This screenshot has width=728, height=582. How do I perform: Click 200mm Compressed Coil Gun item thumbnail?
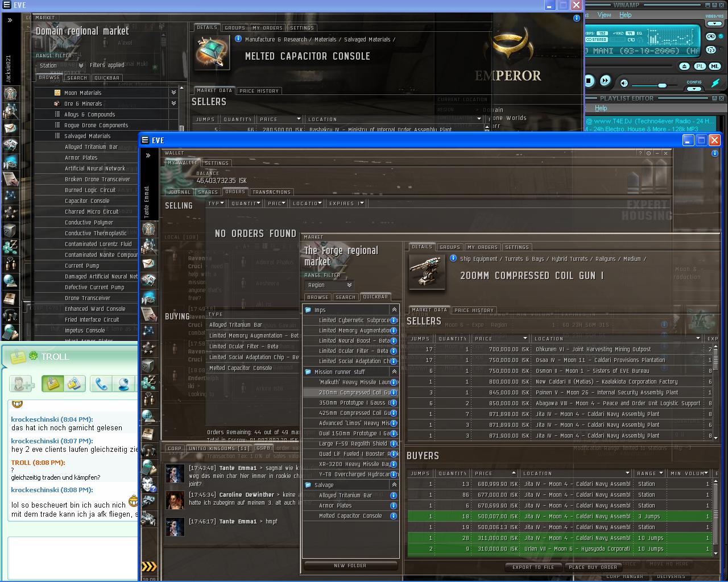tap(427, 273)
